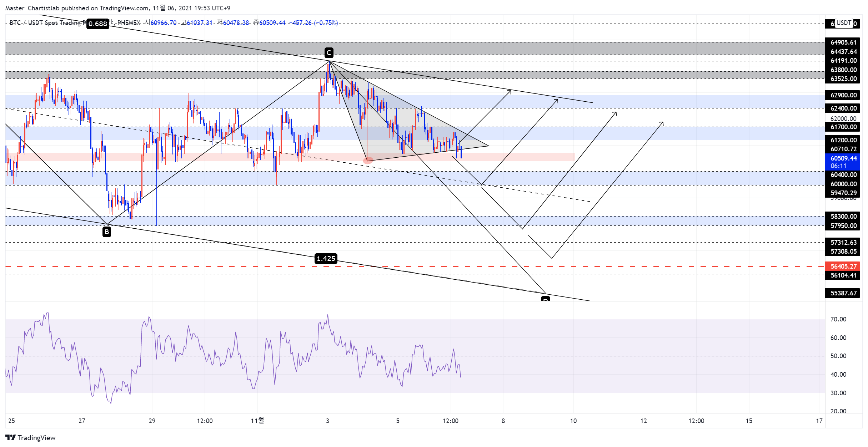868x447 pixels.
Task: Click the open price value 60966.70
Action: click(163, 23)
